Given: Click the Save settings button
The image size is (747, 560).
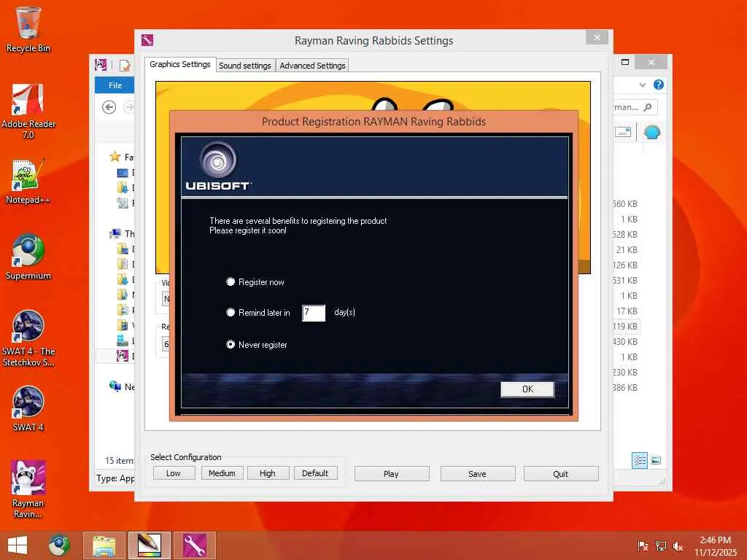Looking at the screenshot, I should point(477,474).
